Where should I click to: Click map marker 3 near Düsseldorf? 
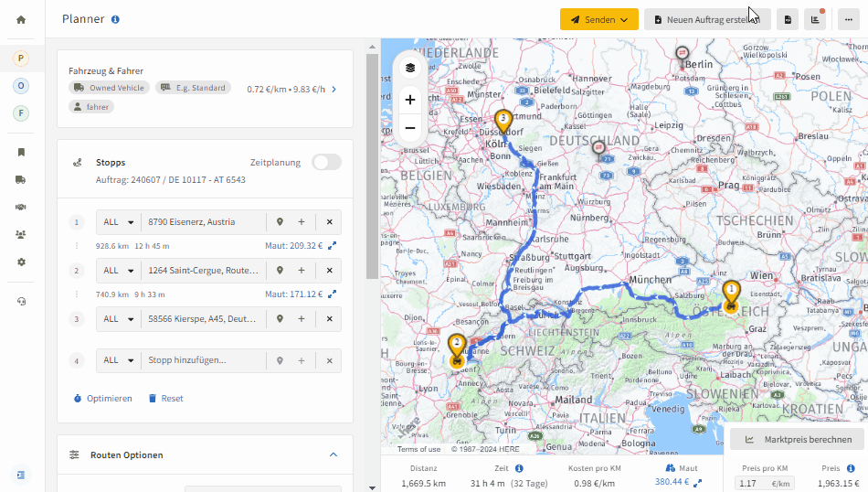[503, 122]
